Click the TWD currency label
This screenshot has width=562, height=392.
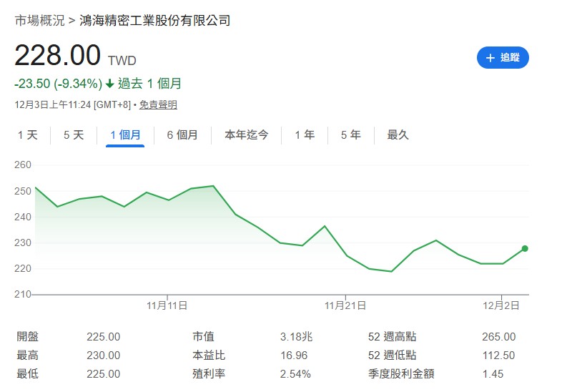pos(122,61)
